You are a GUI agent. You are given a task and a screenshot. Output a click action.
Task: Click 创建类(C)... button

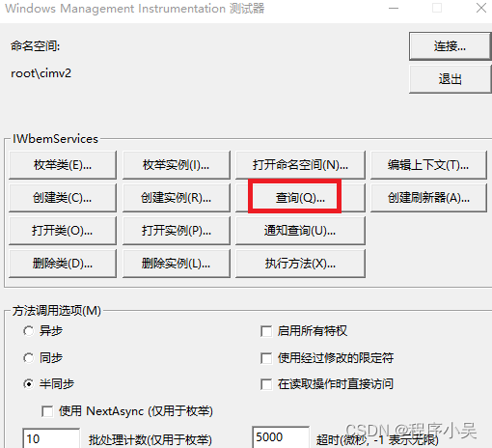click(x=63, y=198)
